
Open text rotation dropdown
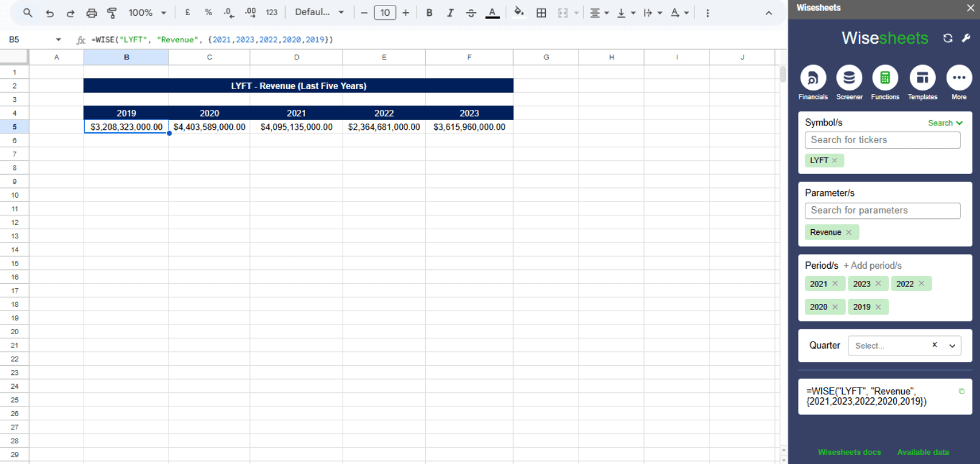(679, 13)
